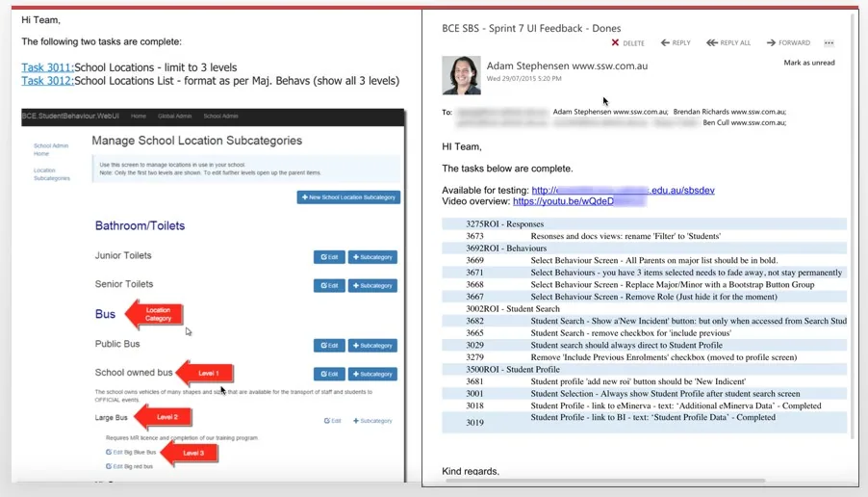
Task: Click Edit button for Senior Toilets
Action: (x=329, y=286)
